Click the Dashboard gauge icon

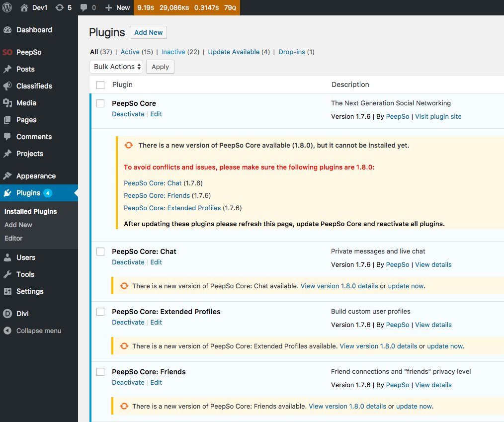(x=8, y=30)
